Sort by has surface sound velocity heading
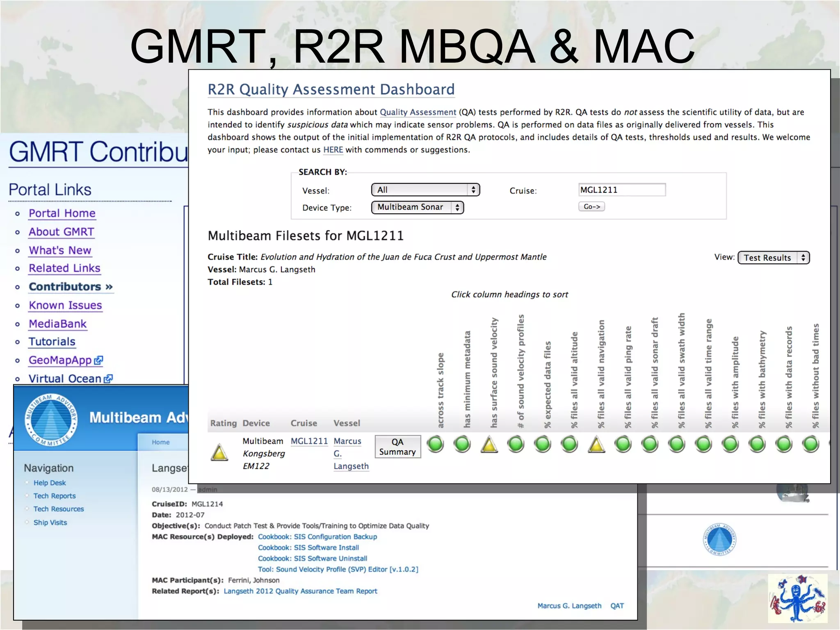This screenshot has width=840, height=630. pyautogui.click(x=494, y=372)
